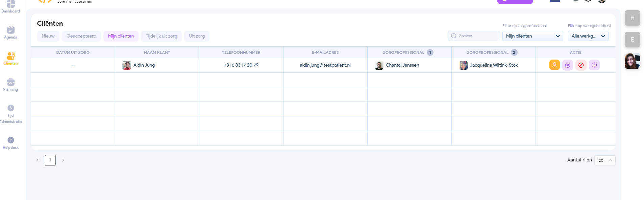Open the Dashboard from the sidebar

click(x=10, y=6)
